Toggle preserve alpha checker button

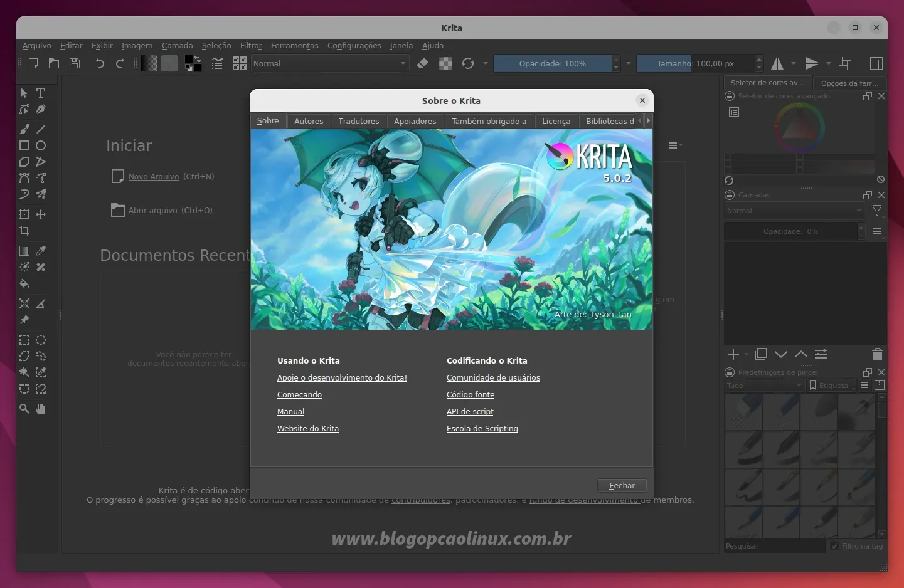coord(446,63)
